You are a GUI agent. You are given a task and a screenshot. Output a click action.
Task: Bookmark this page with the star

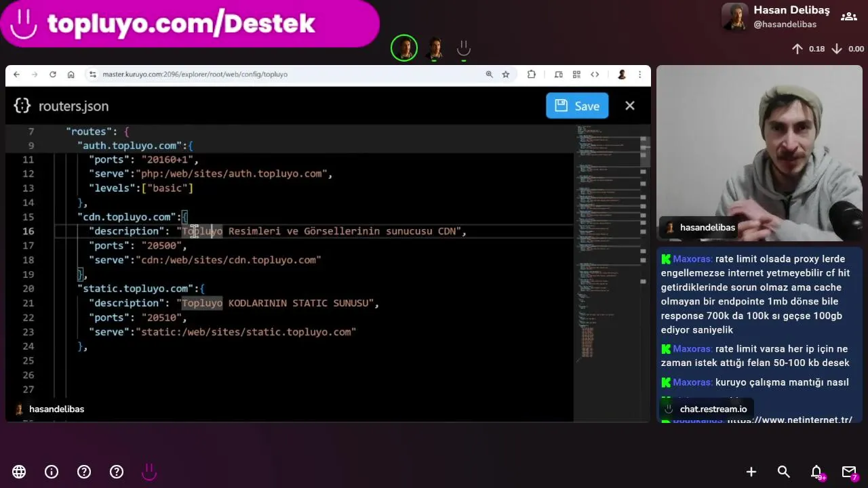(x=506, y=75)
